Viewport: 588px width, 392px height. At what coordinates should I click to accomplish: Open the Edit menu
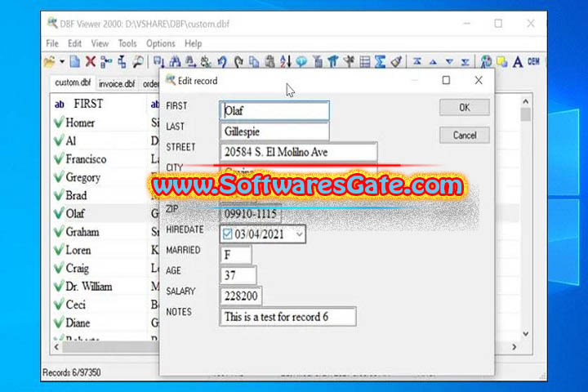pos(74,43)
